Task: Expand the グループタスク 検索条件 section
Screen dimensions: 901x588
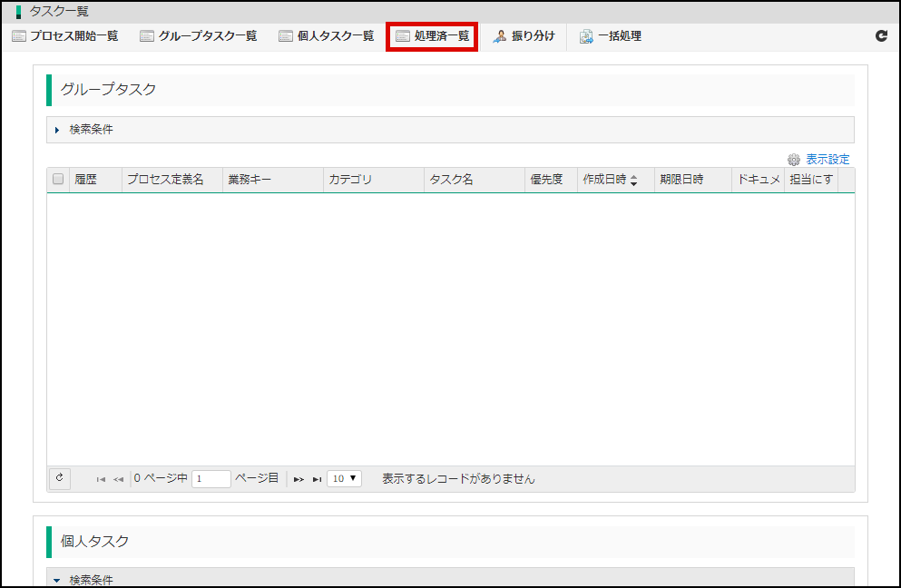Action: click(57, 130)
